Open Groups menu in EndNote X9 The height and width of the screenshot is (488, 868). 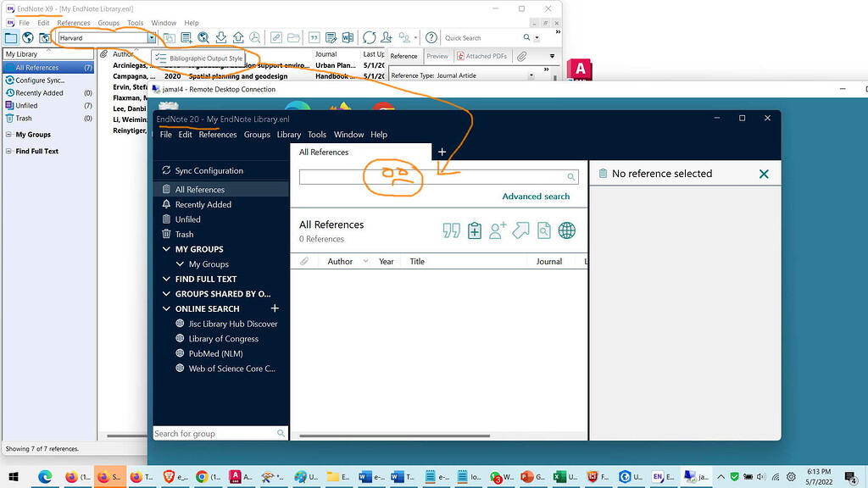(108, 23)
